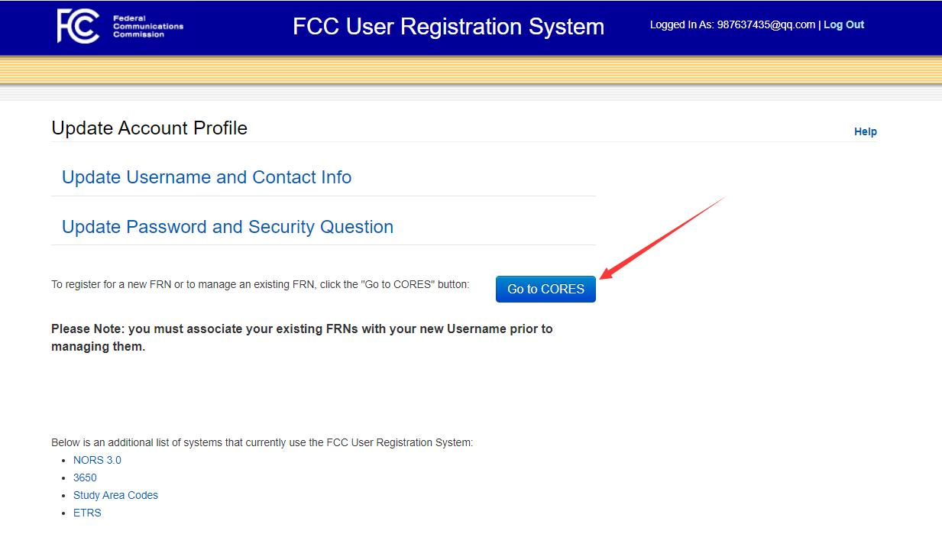Viewport: 942px width, 560px height.
Task: Click the red arrow pointing at the button
Action: click(x=661, y=237)
